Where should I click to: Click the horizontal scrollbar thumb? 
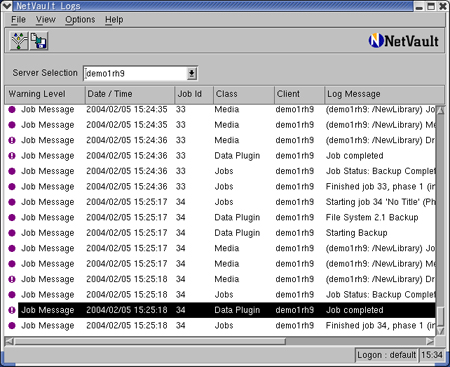point(150,341)
